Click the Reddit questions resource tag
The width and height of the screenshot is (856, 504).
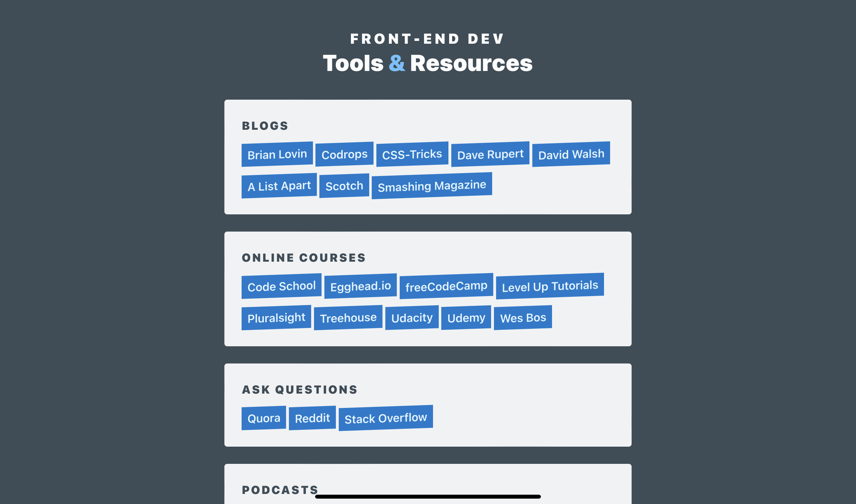[312, 417]
